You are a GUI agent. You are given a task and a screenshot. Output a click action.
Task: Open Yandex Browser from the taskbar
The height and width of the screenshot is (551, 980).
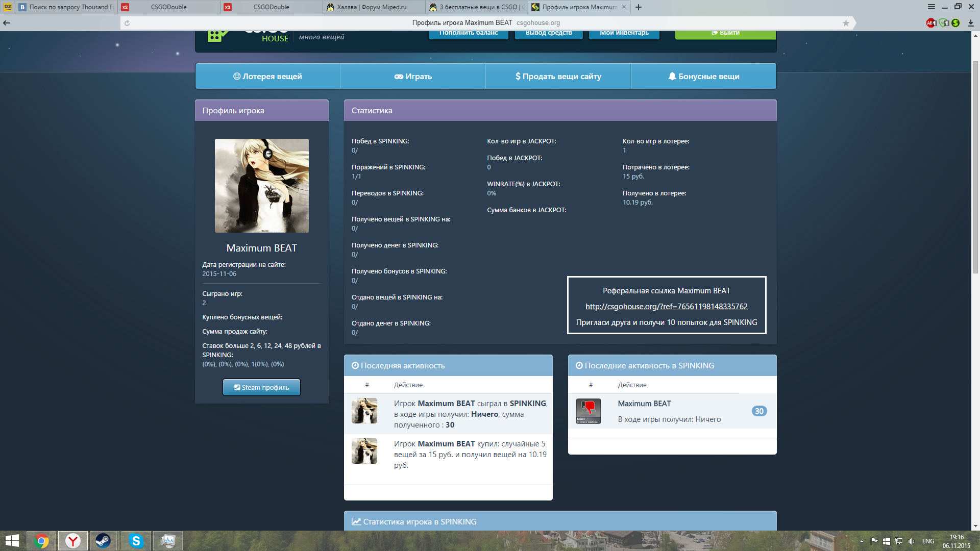(x=73, y=541)
